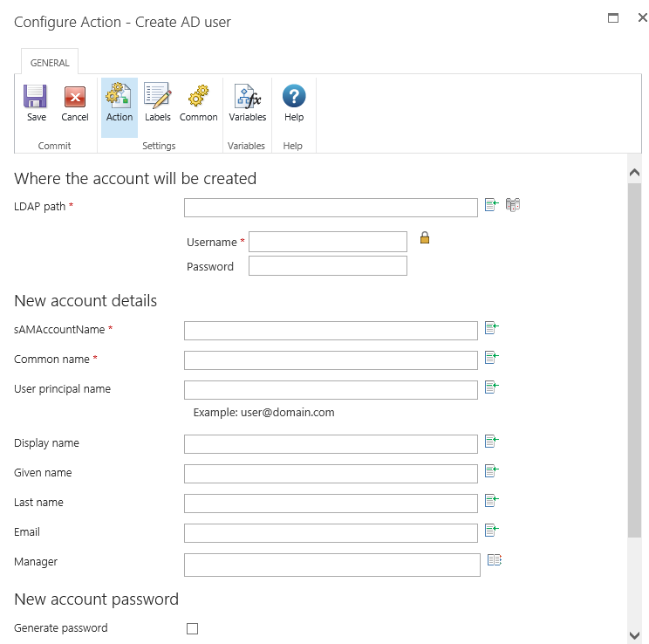
Task: Click the credentials padlock icon next to Username
Action: (x=425, y=237)
